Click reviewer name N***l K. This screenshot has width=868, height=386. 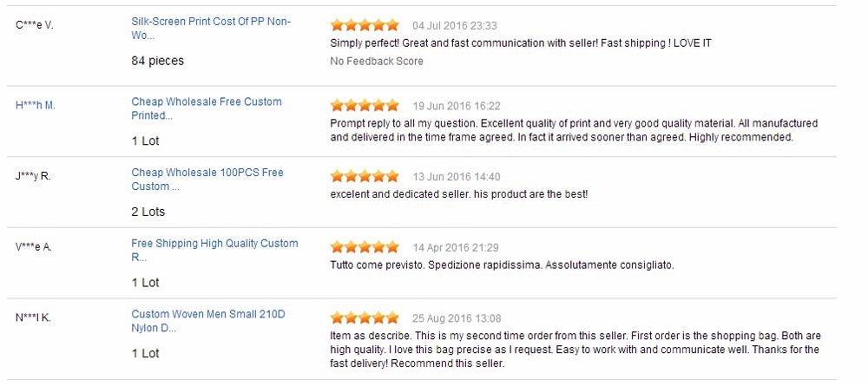33,318
